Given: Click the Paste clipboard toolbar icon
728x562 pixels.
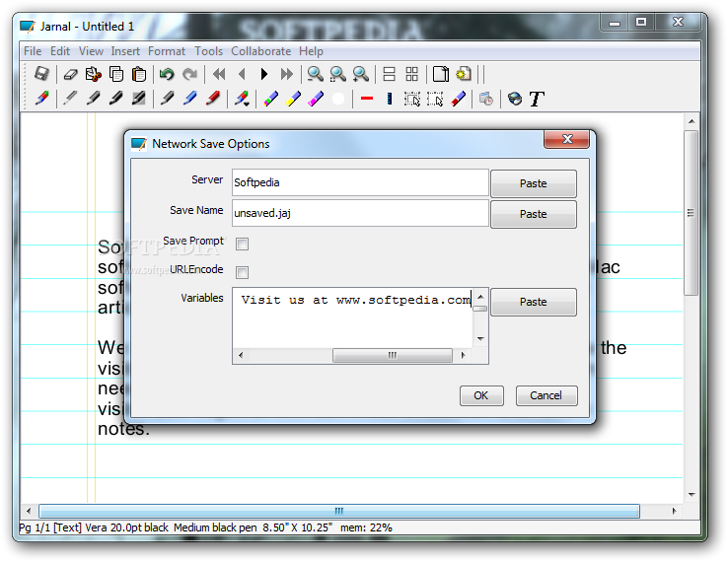Looking at the screenshot, I should point(139,74).
